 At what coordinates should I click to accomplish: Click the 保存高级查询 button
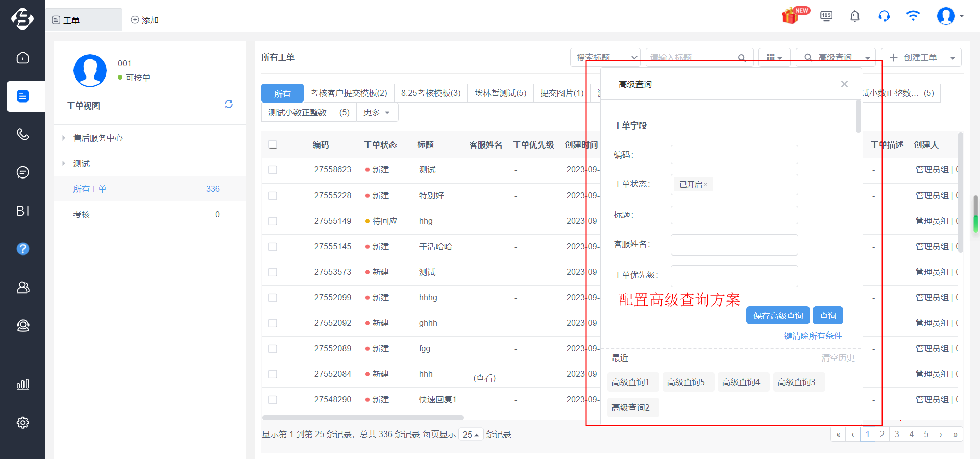click(778, 316)
